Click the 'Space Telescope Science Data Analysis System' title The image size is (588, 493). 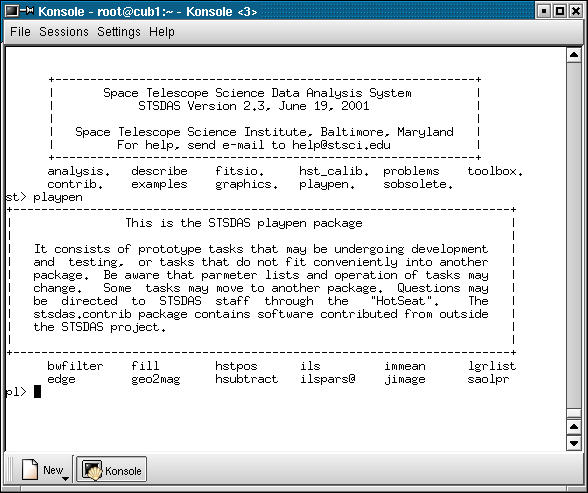[257, 93]
